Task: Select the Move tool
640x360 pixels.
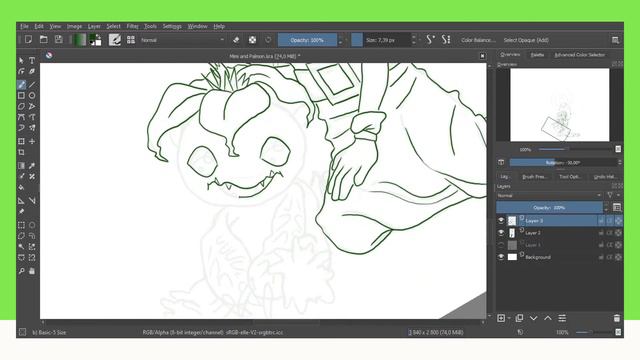Action: (x=32, y=141)
